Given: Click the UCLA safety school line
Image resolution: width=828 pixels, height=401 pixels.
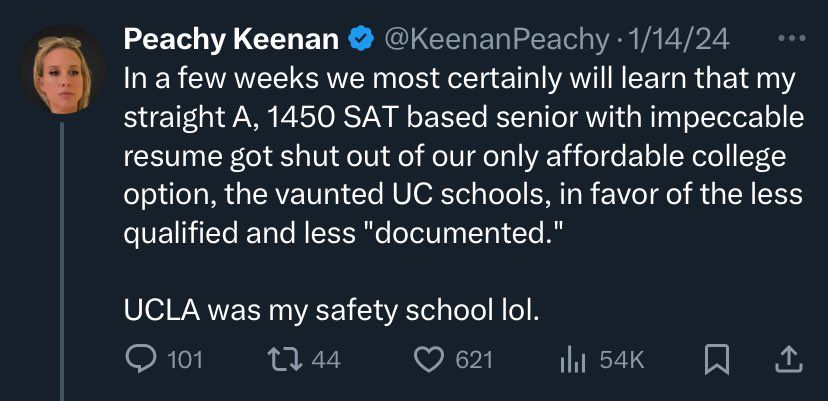Looking at the screenshot, I should point(332,311).
